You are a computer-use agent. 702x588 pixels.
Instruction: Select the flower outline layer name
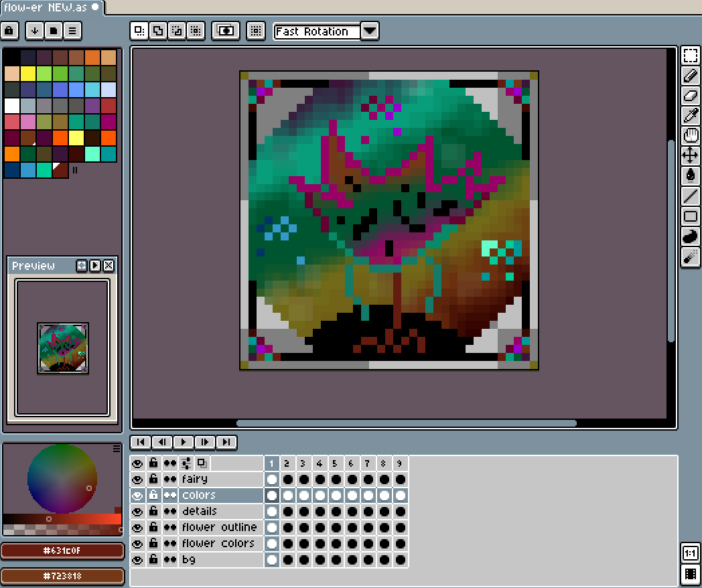pos(220,528)
